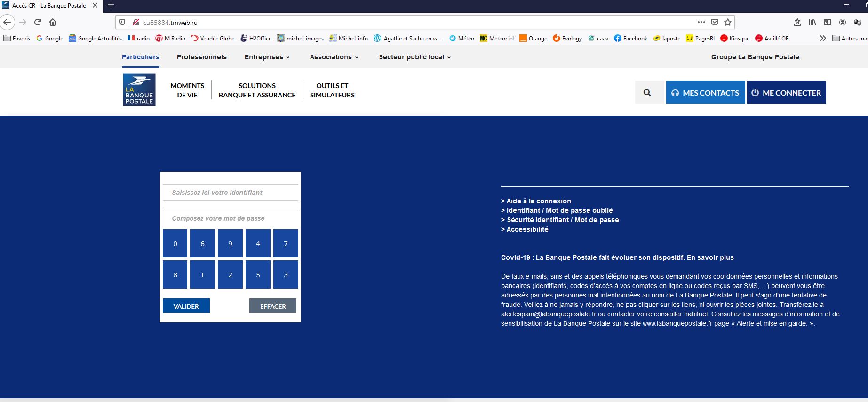Open the Firefox library icon
Image resolution: width=868 pixels, height=402 pixels.
tap(812, 22)
